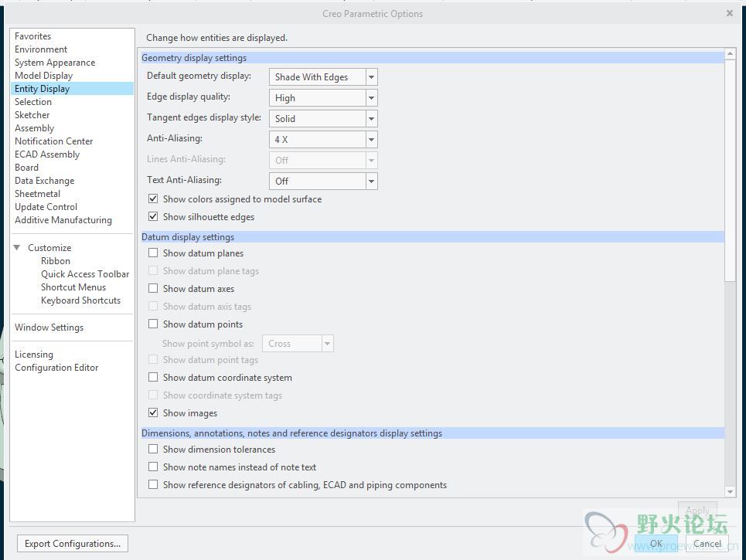Open the Favorites options page
Image resolution: width=746 pixels, height=560 pixels.
tap(32, 36)
